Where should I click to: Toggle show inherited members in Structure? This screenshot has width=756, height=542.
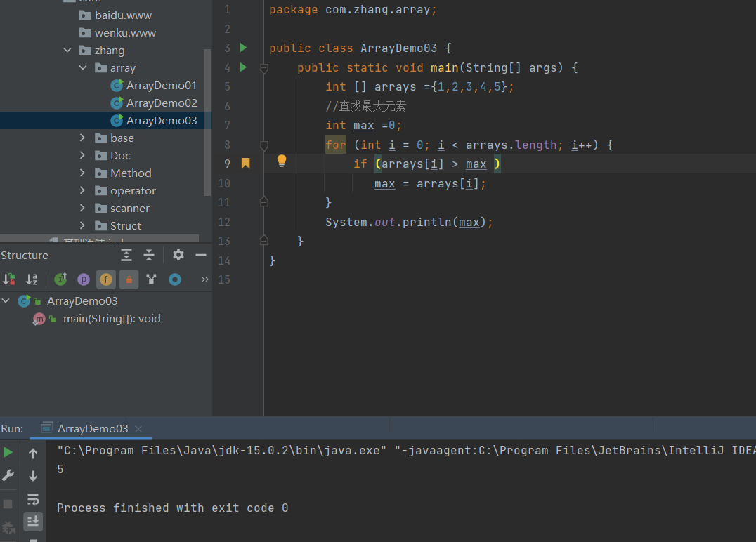(x=60, y=279)
